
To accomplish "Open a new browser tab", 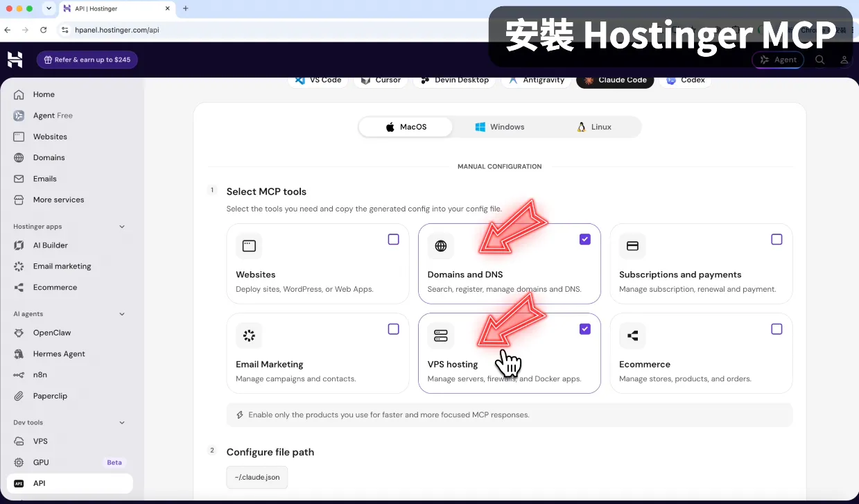I will click(x=186, y=8).
